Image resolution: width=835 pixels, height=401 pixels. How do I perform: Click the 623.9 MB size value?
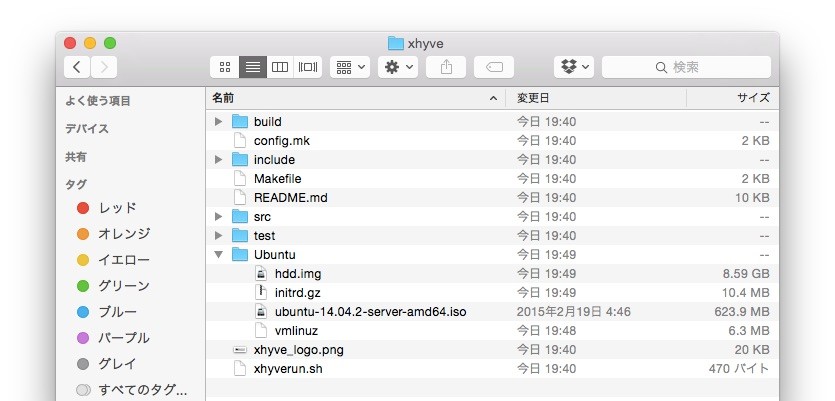[x=742, y=312]
